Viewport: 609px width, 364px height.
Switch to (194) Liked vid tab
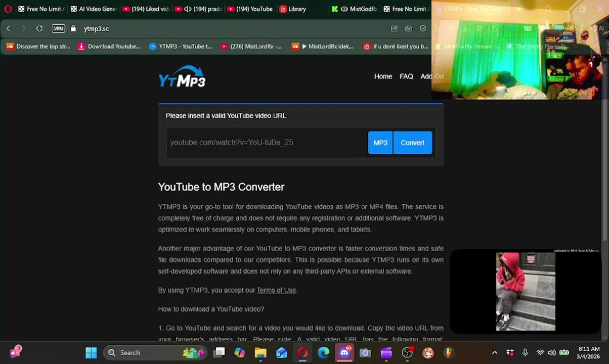[146, 9]
